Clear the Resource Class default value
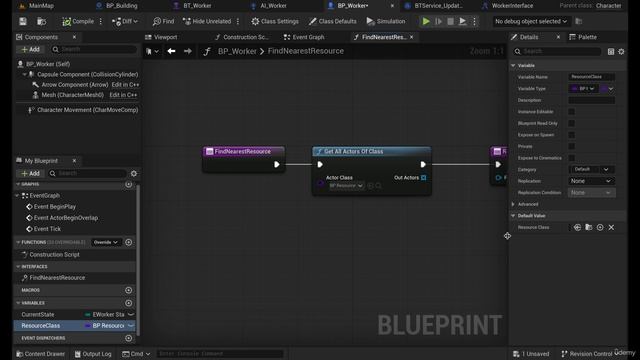The width and height of the screenshot is (640, 360). tap(611, 227)
